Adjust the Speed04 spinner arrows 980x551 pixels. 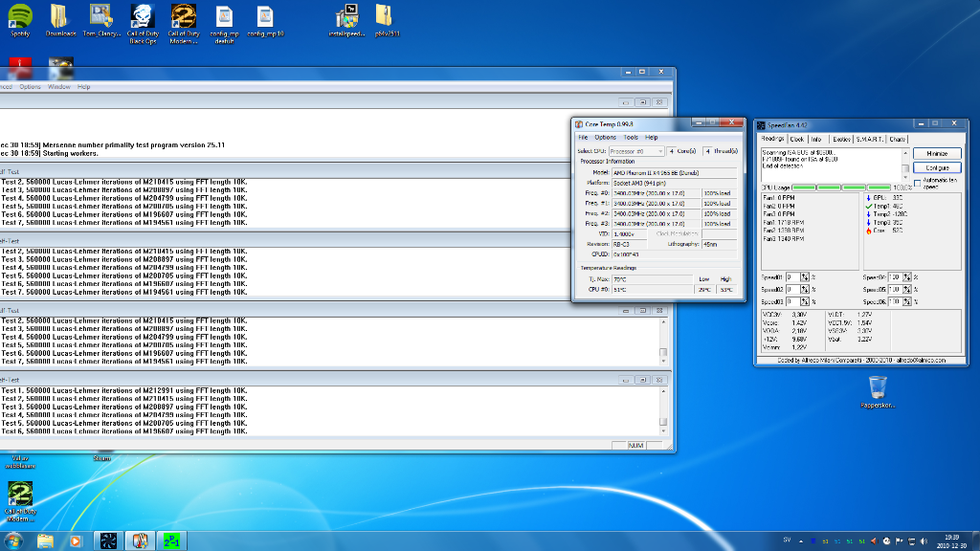[x=907, y=276]
